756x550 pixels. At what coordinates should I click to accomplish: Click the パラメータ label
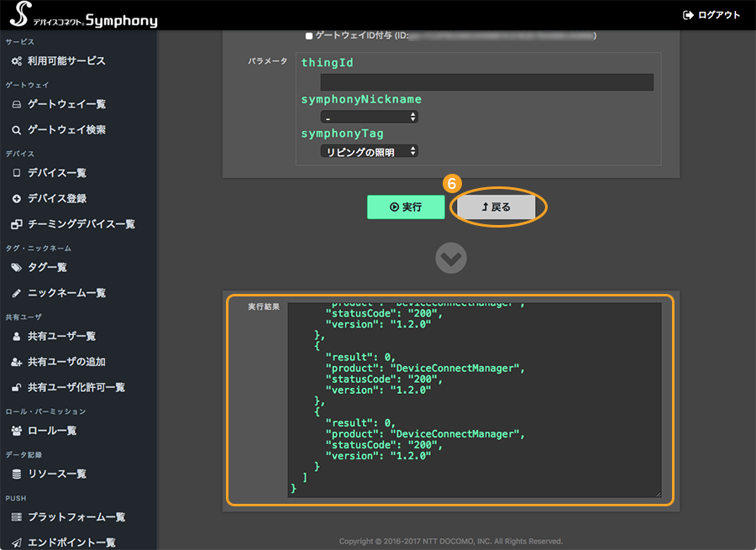click(x=268, y=61)
